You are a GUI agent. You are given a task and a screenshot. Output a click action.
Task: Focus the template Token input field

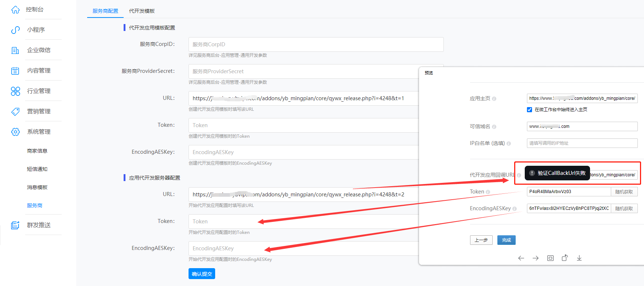click(304, 125)
